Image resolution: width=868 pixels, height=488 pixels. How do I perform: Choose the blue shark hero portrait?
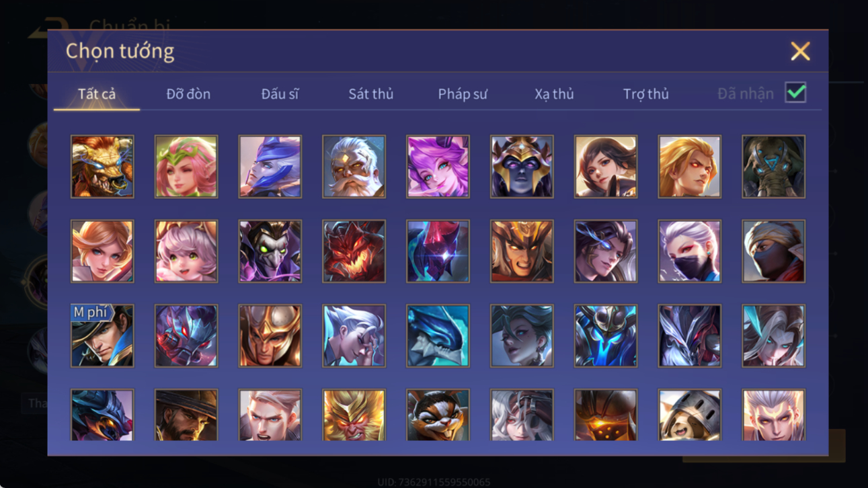[x=438, y=336]
